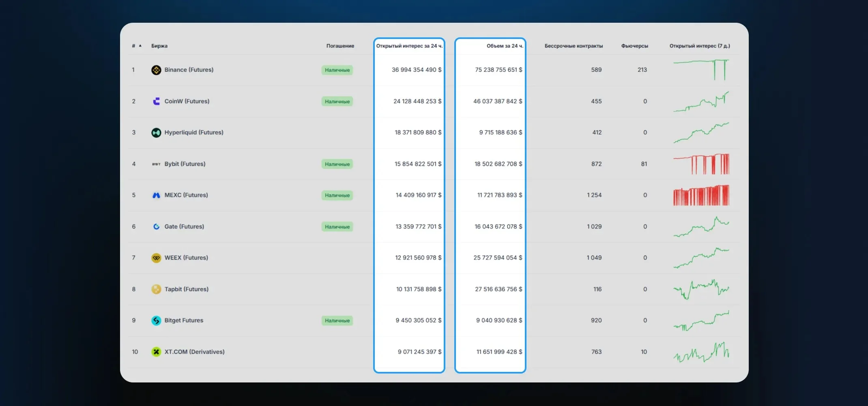Open the Bybit (Futures) exchange link
Viewport: 868px width, 406px height.
pos(185,164)
